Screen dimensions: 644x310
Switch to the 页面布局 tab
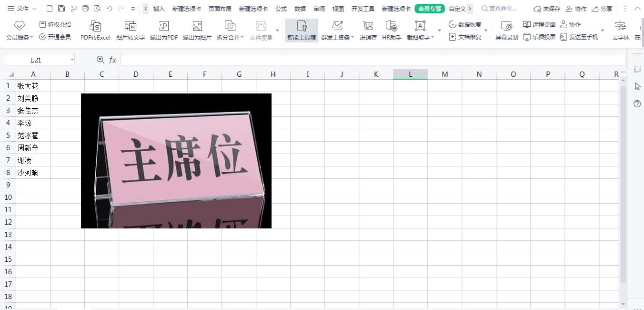(x=220, y=9)
